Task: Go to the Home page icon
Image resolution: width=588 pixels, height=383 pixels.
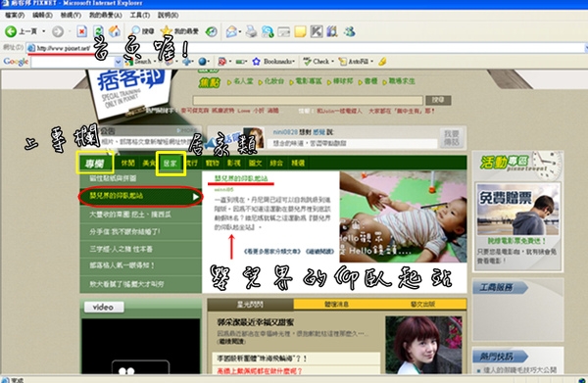Action: pyautogui.click(x=115, y=31)
